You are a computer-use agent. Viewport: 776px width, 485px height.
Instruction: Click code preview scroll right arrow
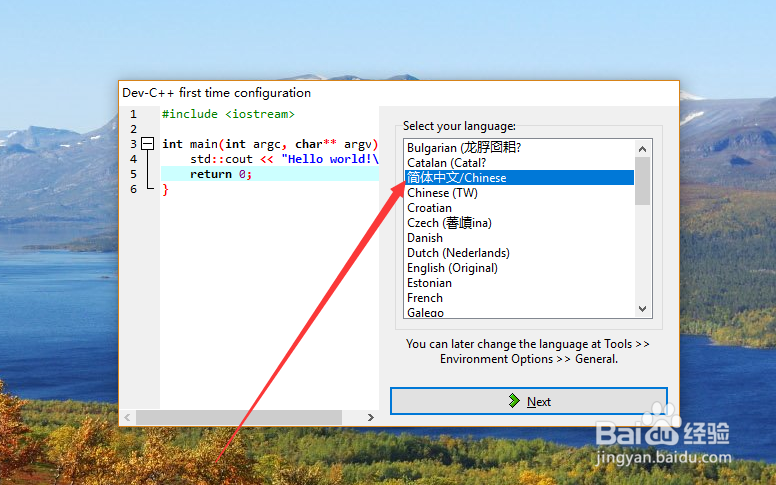point(371,417)
